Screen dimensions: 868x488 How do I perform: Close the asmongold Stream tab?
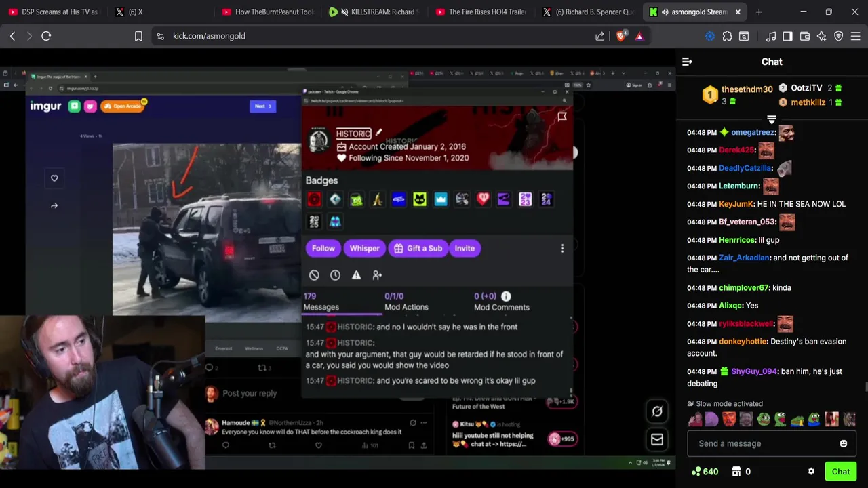pos(738,12)
